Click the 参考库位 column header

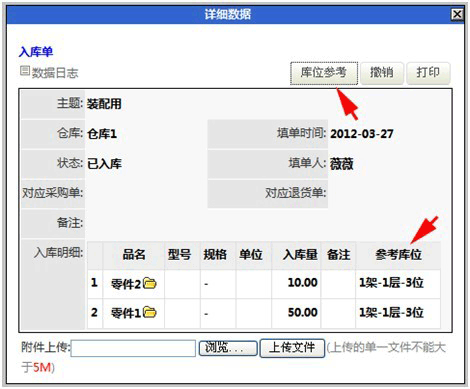pos(398,255)
